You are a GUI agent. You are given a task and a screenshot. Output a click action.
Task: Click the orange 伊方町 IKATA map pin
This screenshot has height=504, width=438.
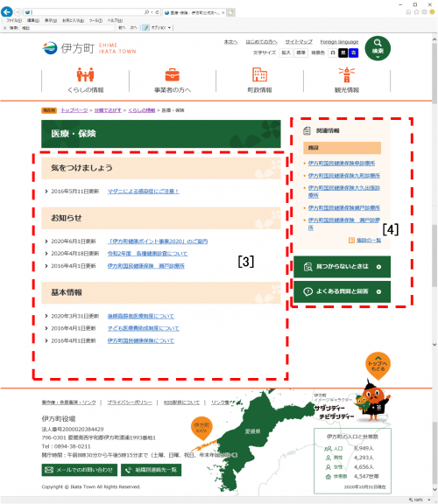click(201, 429)
